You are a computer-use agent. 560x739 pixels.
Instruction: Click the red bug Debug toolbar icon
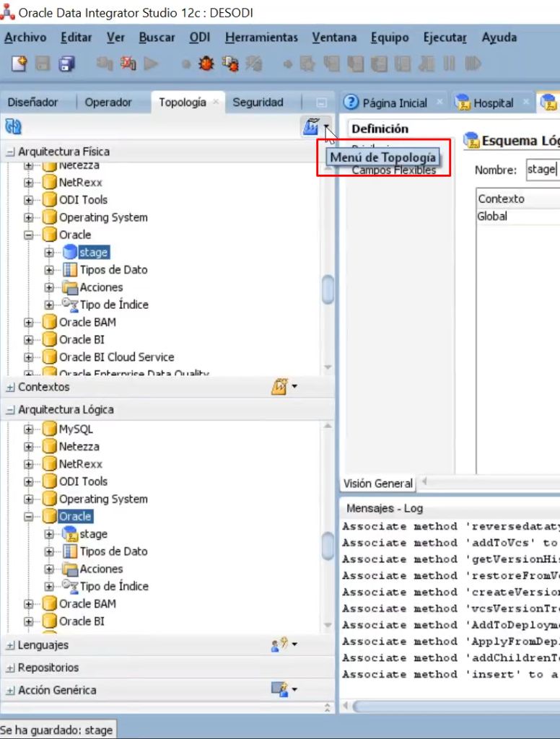click(x=206, y=64)
